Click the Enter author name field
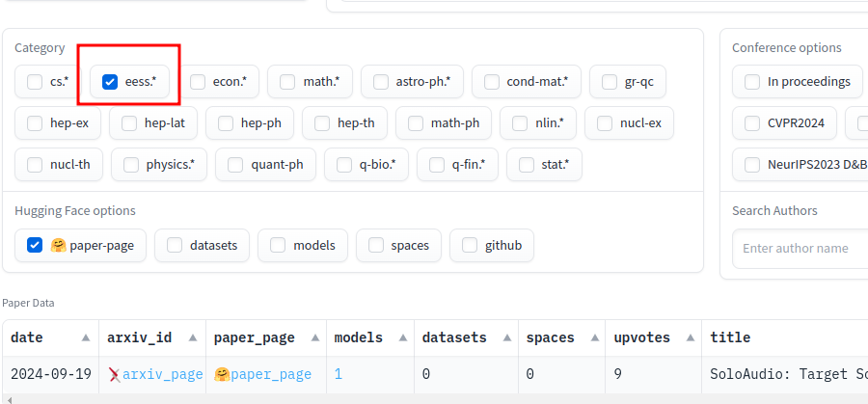Image resolution: width=868 pixels, height=404 pixels. 800,249
